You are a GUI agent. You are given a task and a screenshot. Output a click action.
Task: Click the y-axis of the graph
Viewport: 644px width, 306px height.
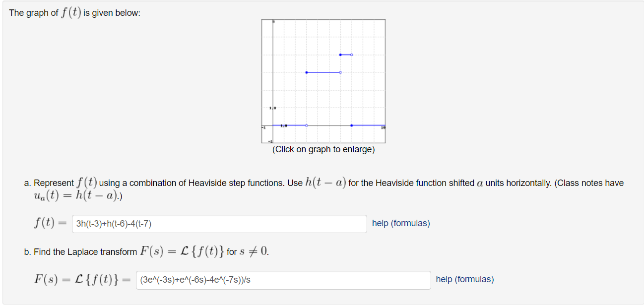(x=273, y=74)
